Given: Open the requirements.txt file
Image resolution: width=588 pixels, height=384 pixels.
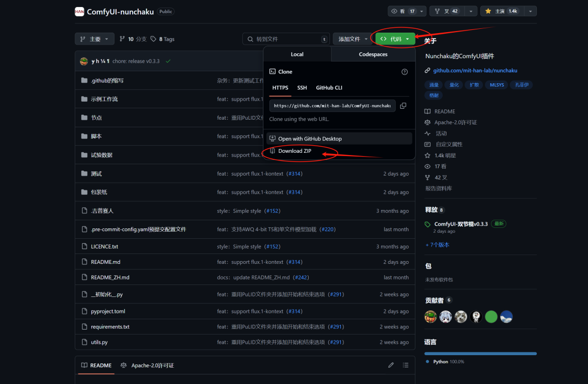Looking at the screenshot, I should [110, 327].
